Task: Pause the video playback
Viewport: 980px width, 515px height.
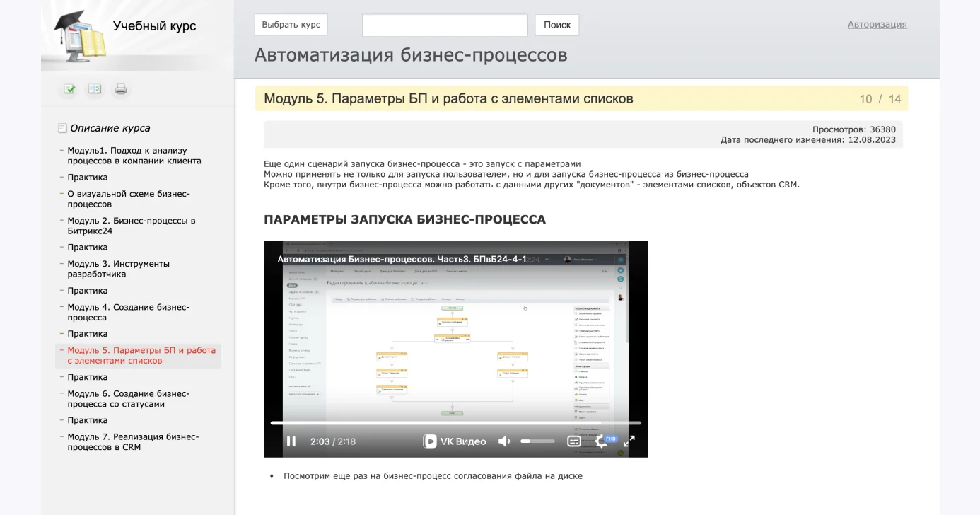Action: tap(291, 441)
